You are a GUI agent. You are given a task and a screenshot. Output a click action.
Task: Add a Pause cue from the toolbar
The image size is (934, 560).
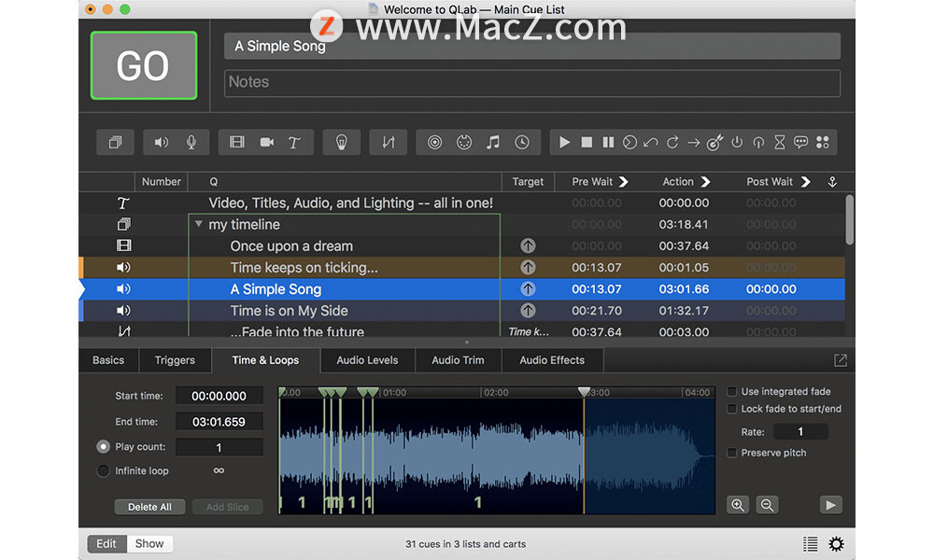pyautogui.click(x=608, y=142)
